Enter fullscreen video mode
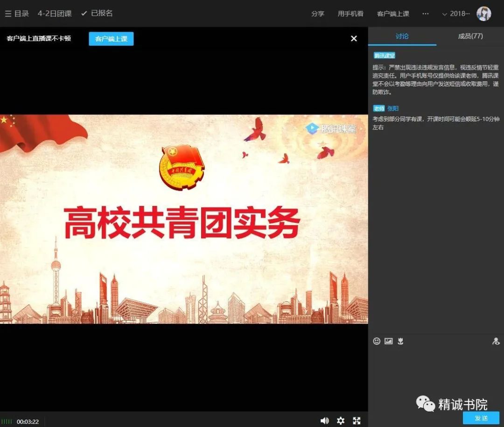Image resolution: width=504 pixels, height=427 pixels. coord(357,421)
